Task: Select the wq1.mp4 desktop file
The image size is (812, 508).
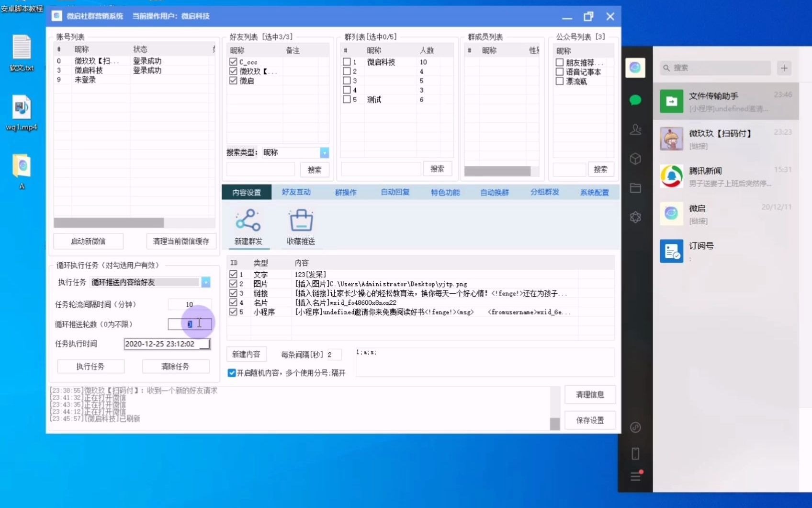Action: 22,113
